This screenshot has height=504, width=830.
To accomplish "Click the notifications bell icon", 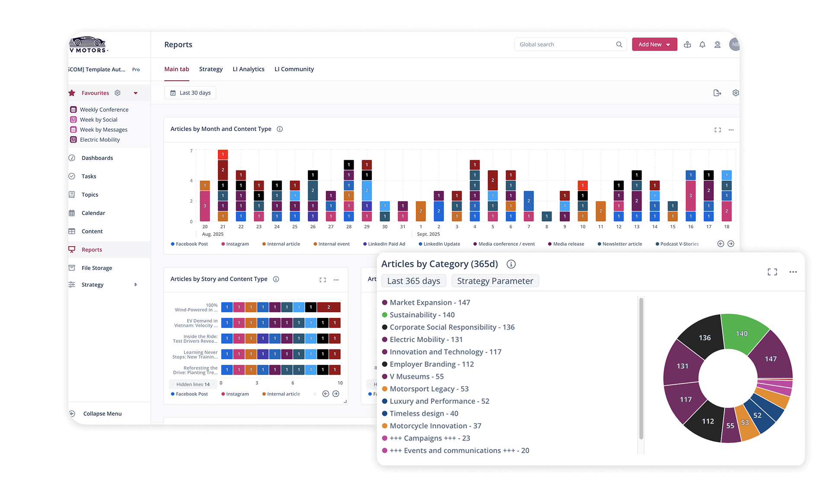I will pyautogui.click(x=702, y=44).
